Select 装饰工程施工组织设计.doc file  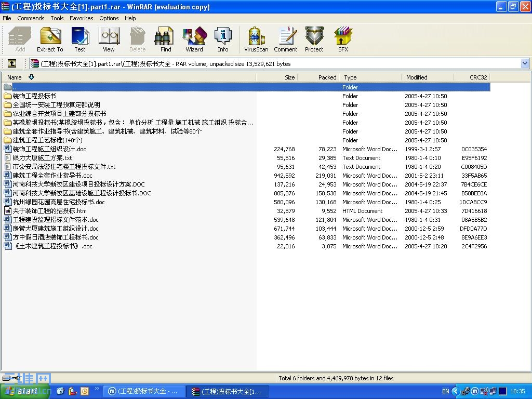tap(49, 149)
